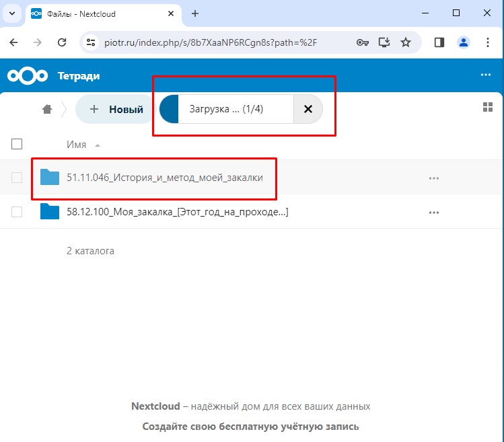Open actions menu for 51.11.046 folder
The width and height of the screenshot is (504, 442).
pos(433,178)
